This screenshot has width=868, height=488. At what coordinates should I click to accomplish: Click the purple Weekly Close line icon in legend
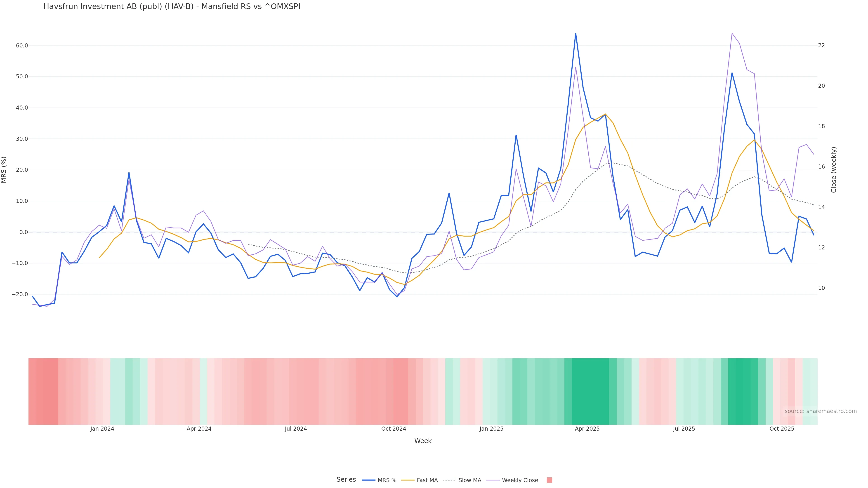[x=493, y=480]
